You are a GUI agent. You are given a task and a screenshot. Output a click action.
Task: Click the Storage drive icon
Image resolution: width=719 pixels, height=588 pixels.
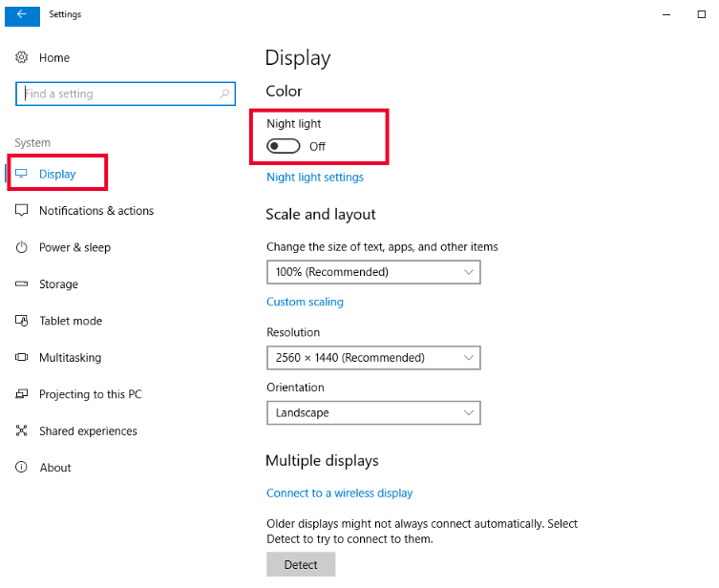[22, 284]
